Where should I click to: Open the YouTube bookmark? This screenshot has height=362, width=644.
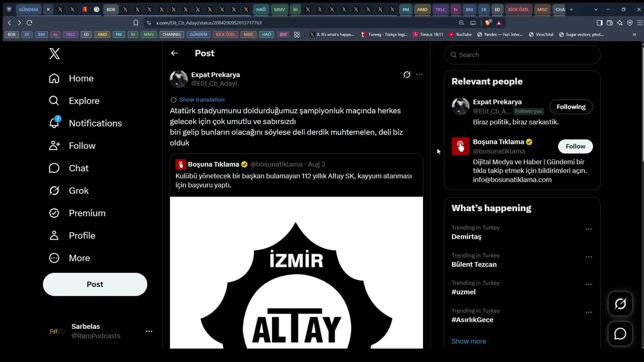(460, 35)
